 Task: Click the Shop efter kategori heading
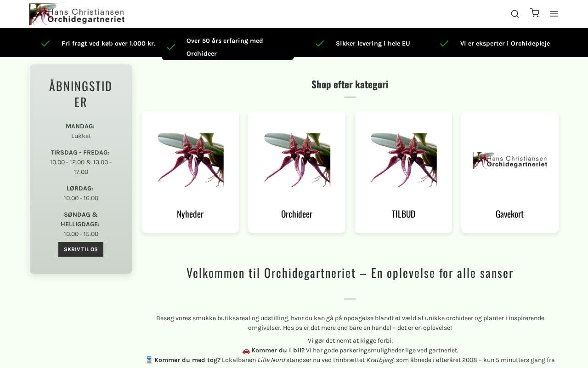(350, 84)
